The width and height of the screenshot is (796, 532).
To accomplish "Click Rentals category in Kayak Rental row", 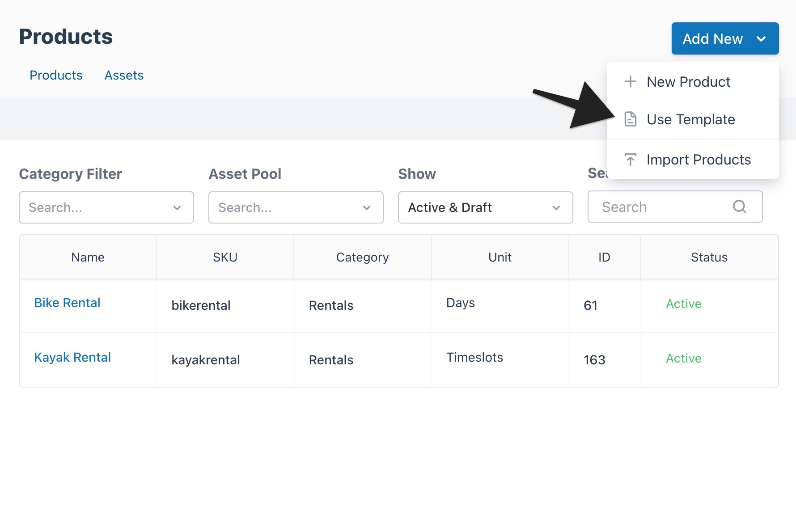I will pyautogui.click(x=331, y=360).
